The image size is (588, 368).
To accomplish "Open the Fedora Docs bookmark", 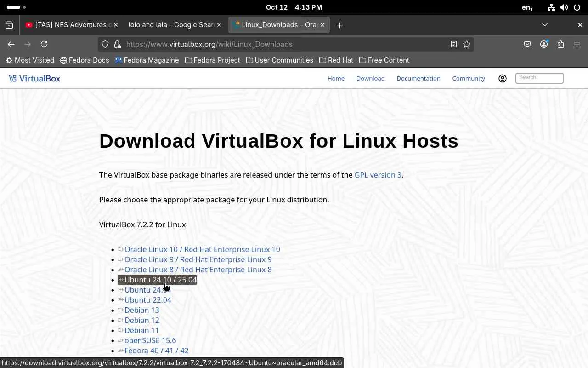I will coord(85,60).
